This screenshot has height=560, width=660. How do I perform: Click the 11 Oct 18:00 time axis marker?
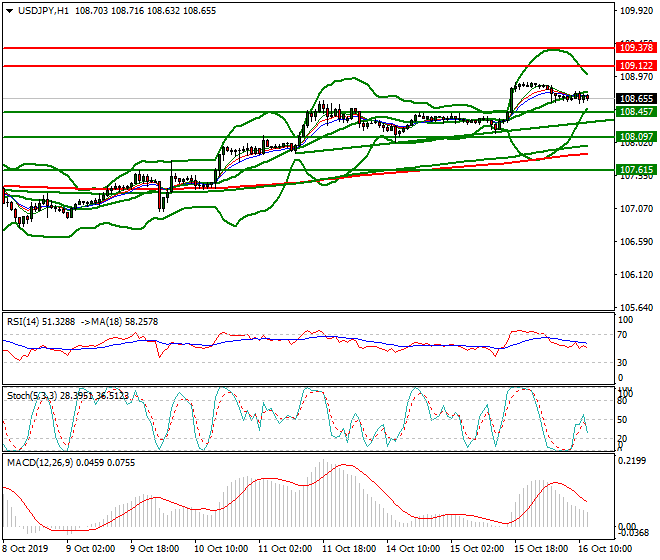point(349,549)
